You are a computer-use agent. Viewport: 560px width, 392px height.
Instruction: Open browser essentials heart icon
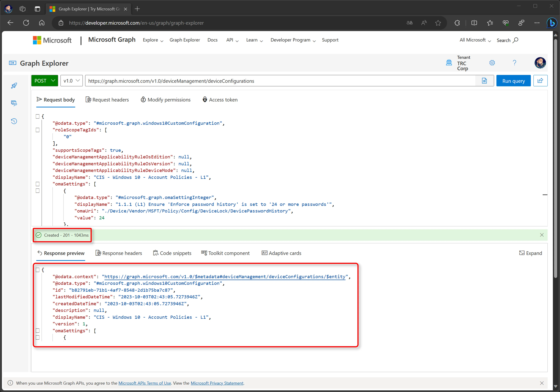click(506, 23)
